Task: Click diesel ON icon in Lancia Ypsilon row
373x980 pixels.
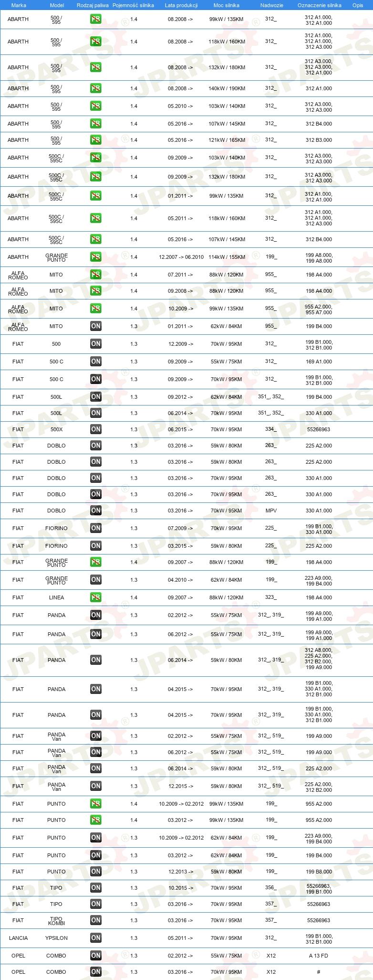Action: coord(95,938)
